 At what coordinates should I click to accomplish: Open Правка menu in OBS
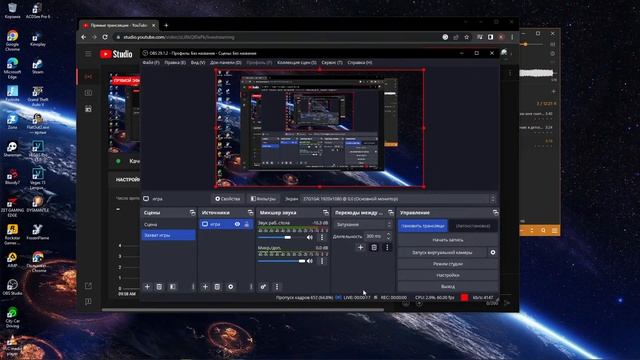(175, 62)
